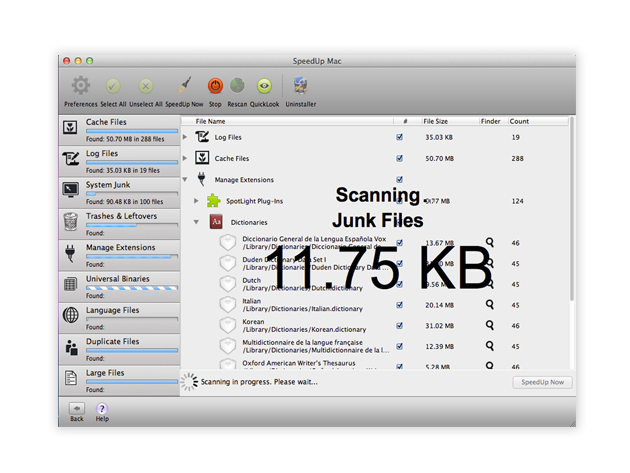This screenshot has width=630, height=473.
Task: Launch the Uninstaller icon
Action: 301,85
